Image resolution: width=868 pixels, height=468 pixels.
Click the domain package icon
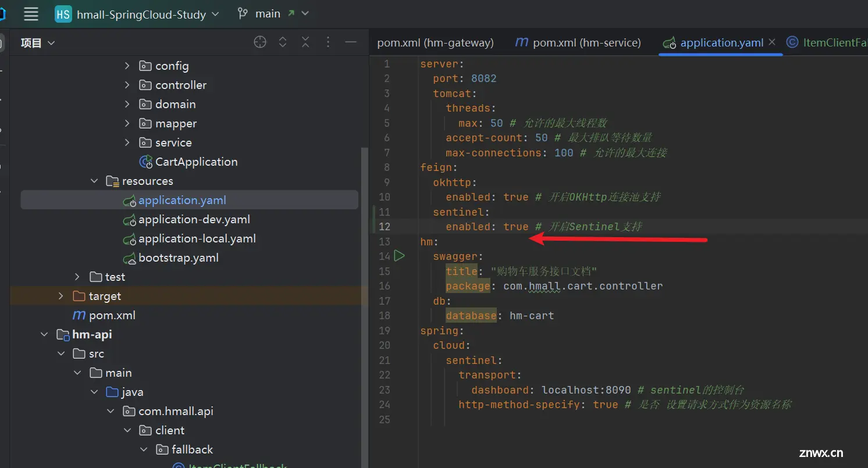tap(145, 104)
